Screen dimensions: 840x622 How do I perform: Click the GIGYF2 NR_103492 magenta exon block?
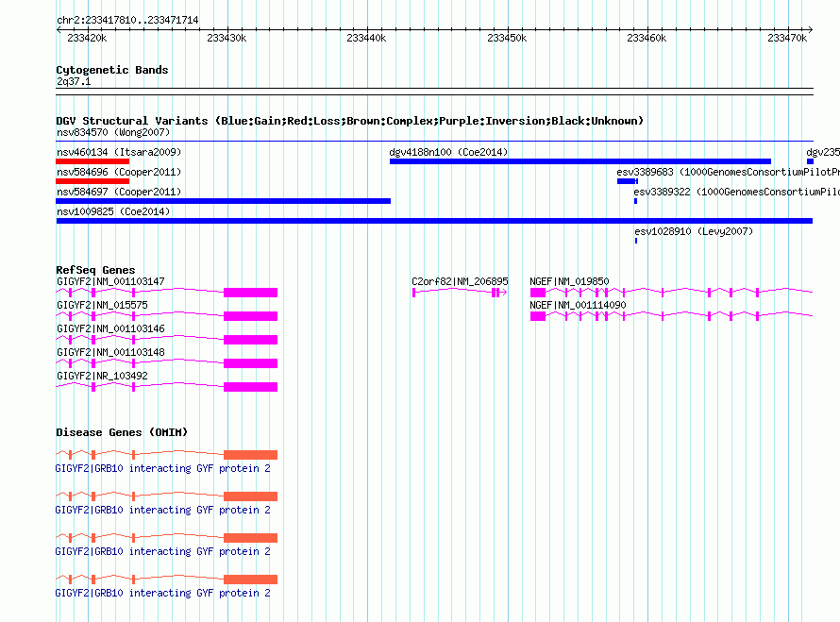[250, 387]
